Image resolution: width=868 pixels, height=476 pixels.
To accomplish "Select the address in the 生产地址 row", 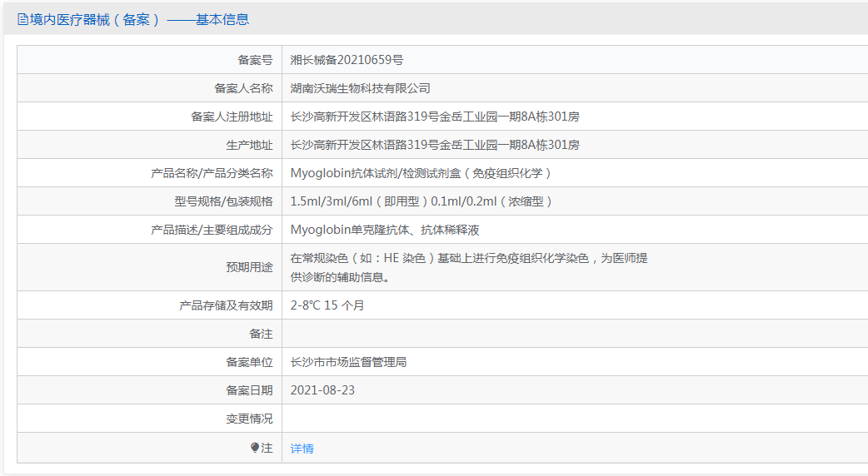I will tap(435, 145).
